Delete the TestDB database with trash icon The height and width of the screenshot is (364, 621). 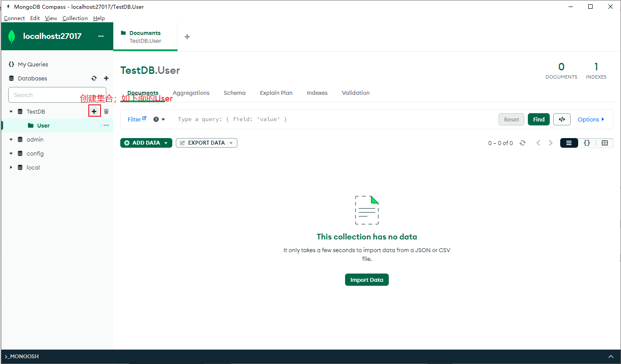pyautogui.click(x=106, y=111)
